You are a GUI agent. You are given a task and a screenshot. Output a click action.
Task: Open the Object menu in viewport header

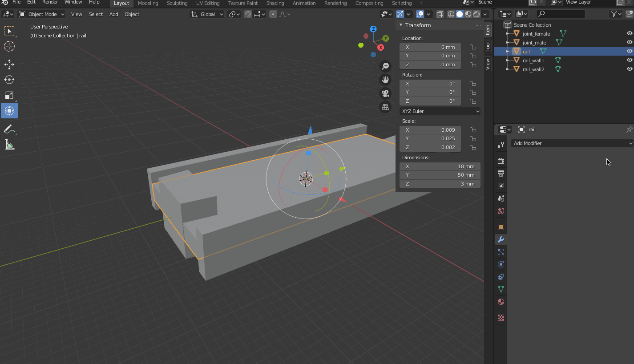coord(132,14)
